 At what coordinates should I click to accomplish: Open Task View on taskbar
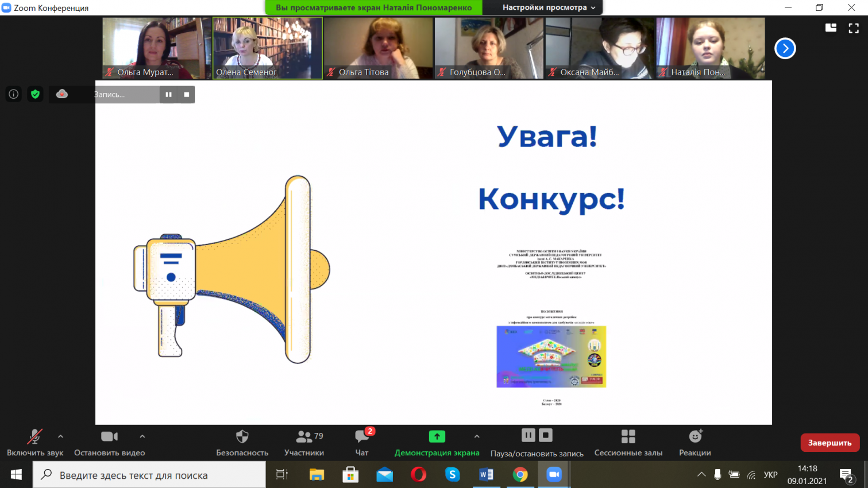282,475
